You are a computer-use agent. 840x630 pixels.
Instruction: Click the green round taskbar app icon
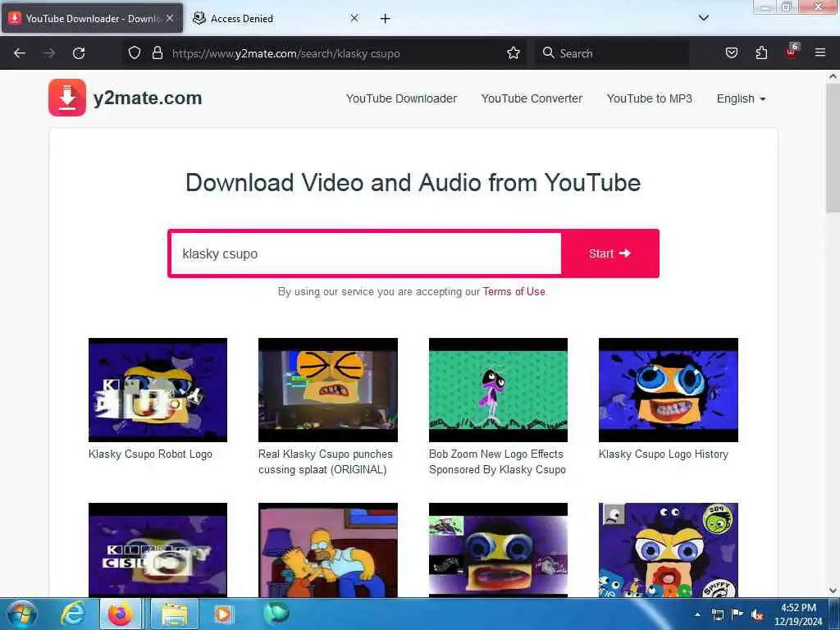[276, 613]
